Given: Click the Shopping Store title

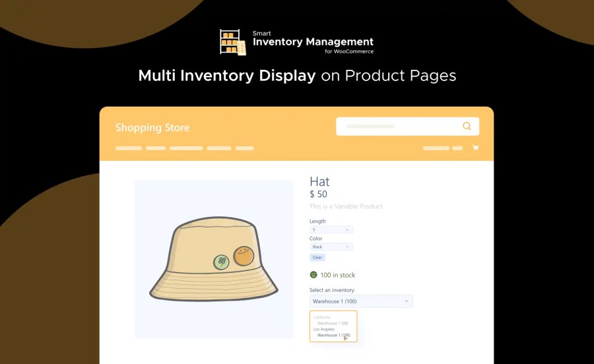Looking at the screenshot, I should coord(152,127).
